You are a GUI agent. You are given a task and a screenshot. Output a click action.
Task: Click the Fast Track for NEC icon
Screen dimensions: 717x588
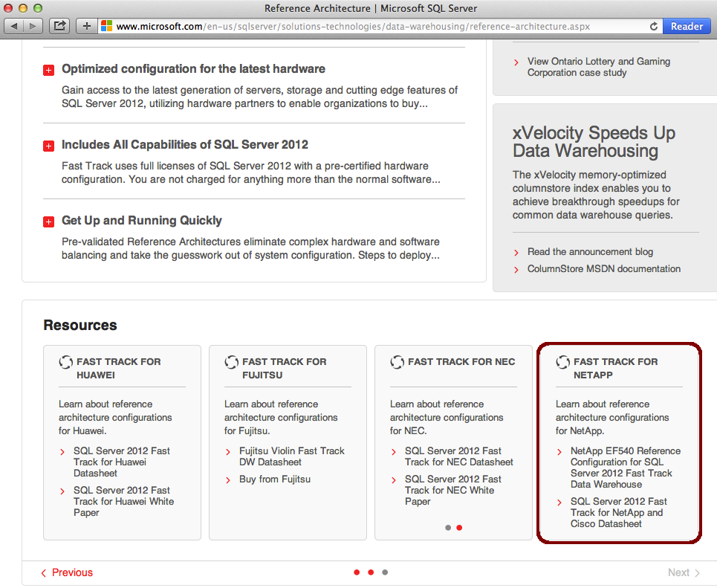(397, 362)
